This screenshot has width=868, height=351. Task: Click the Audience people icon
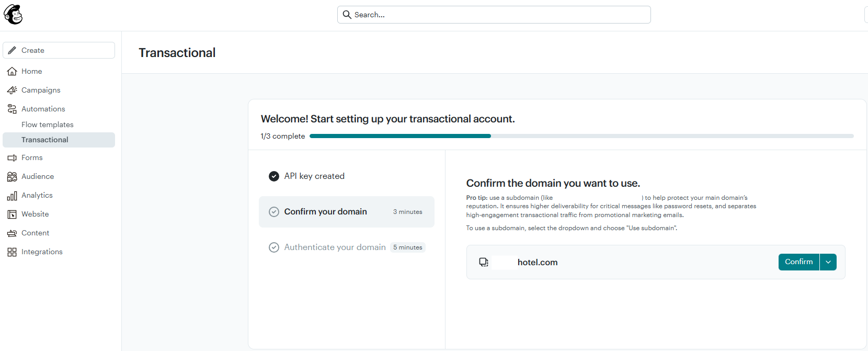coord(12,176)
